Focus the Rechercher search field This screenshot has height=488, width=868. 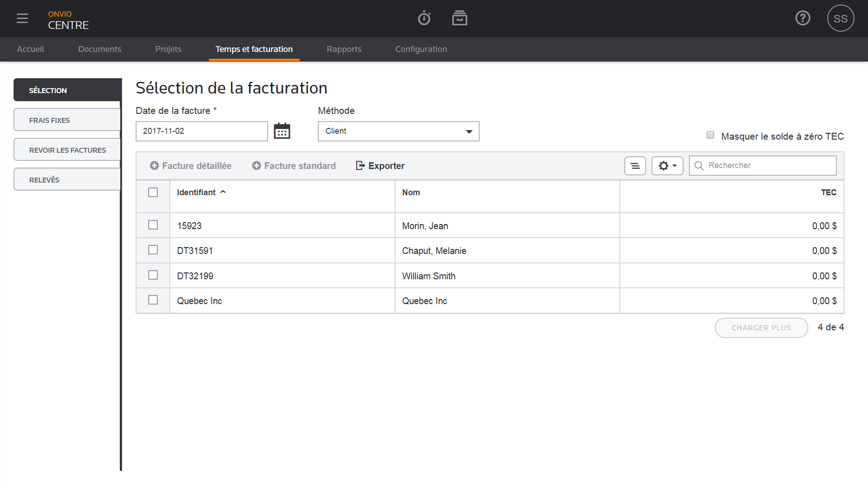(763, 166)
